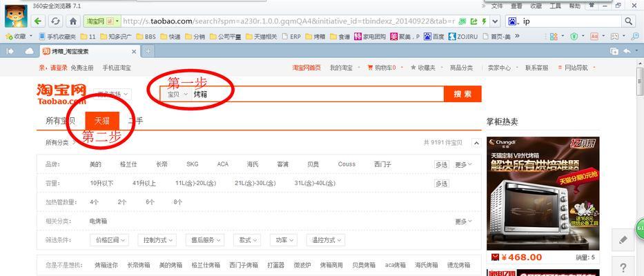
Task: Open the 文件 menu
Action: [x=497, y=6]
